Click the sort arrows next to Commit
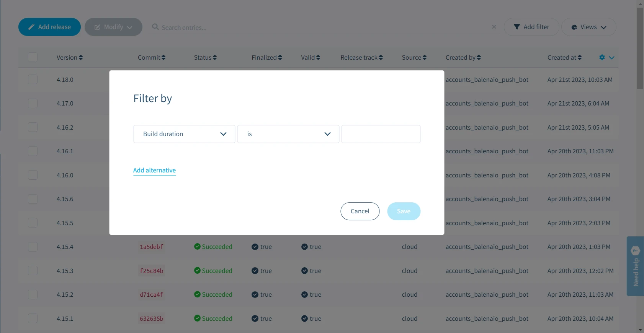The height and width of the screenshot is (333, 644). click(163, 58)
